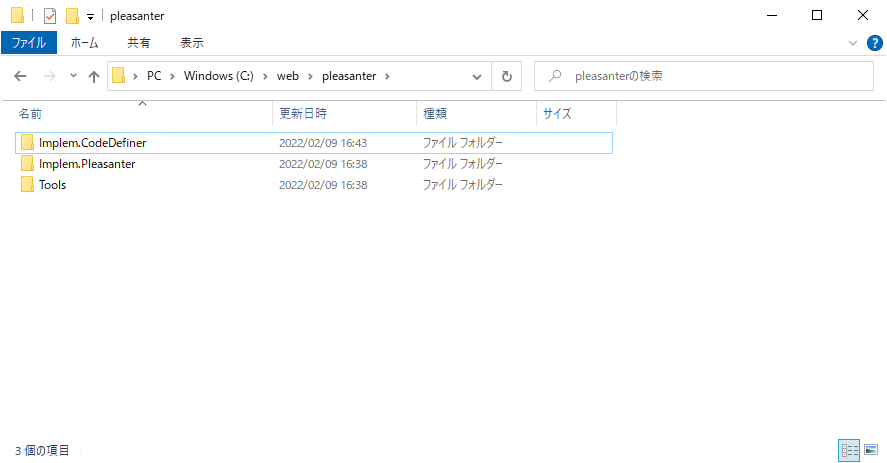Click the 3 個の項目 status text
This screenshot has width=887, height=463.
tap(42, 451)
